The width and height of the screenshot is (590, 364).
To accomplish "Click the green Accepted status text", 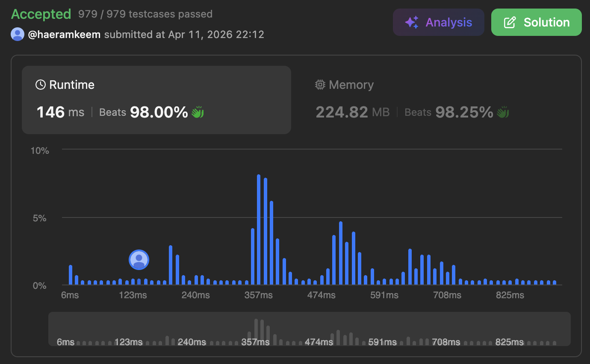I will (41, 14).
